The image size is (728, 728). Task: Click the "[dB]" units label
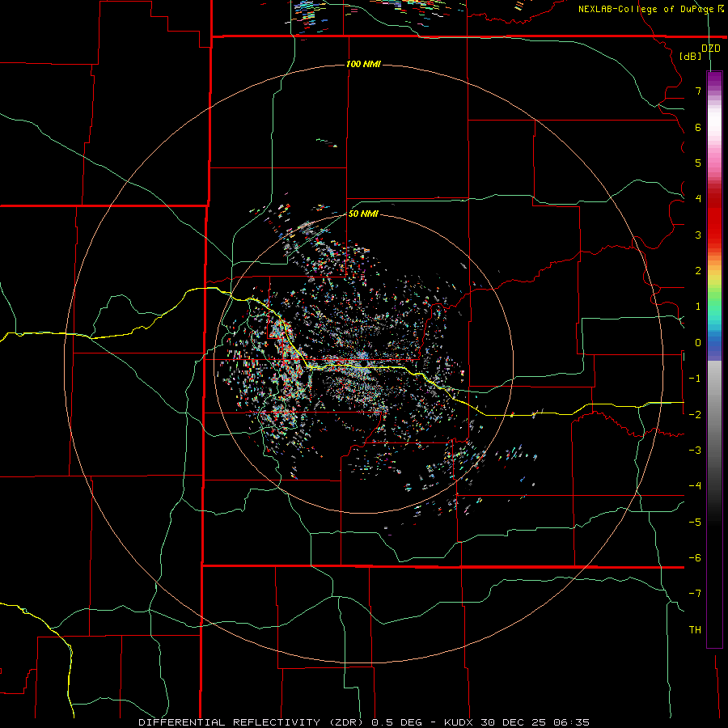click(x=690, y=56)
